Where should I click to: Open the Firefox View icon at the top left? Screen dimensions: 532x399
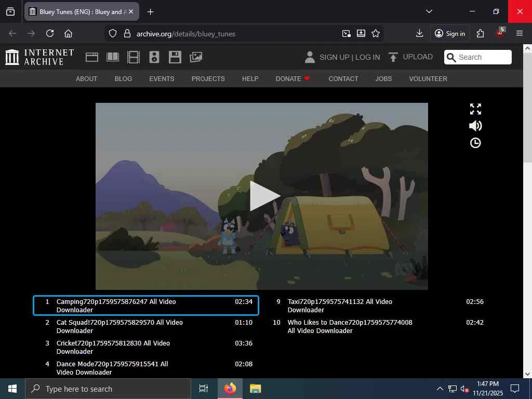tap(10, 12)
